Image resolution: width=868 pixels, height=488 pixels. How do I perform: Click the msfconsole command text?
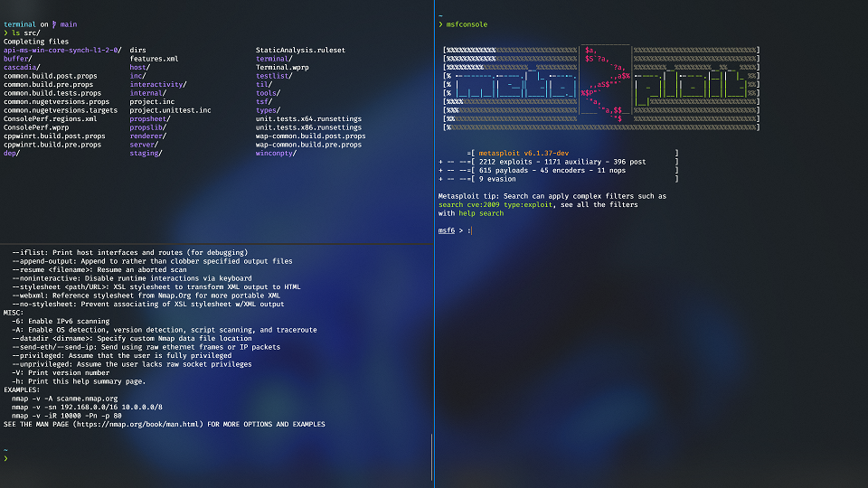[x=467, y=24]
